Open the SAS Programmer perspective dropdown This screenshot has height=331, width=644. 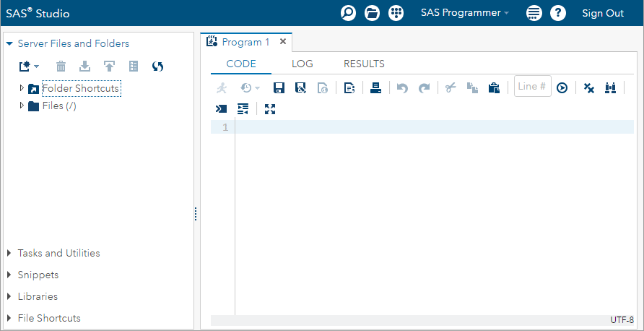tap(465, 13)
